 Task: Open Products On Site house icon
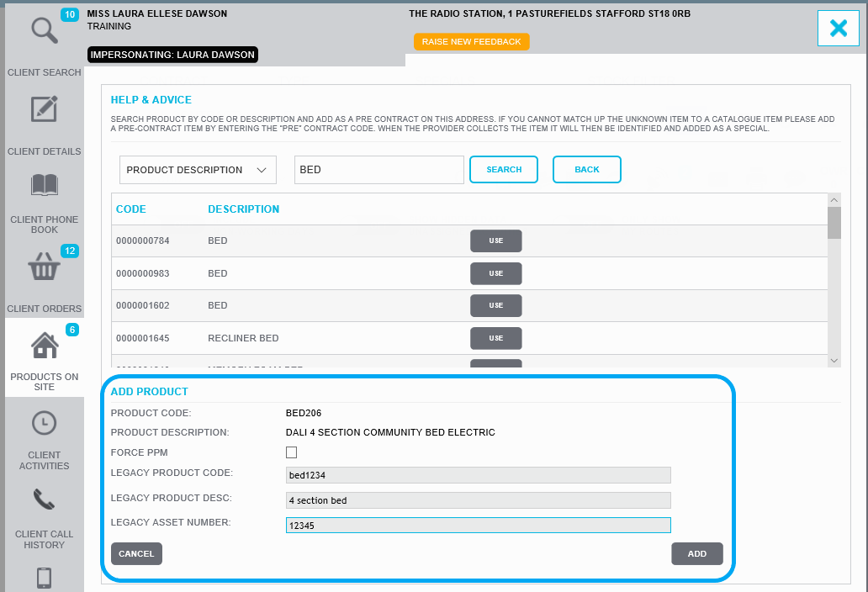click(x=45, y=346)
